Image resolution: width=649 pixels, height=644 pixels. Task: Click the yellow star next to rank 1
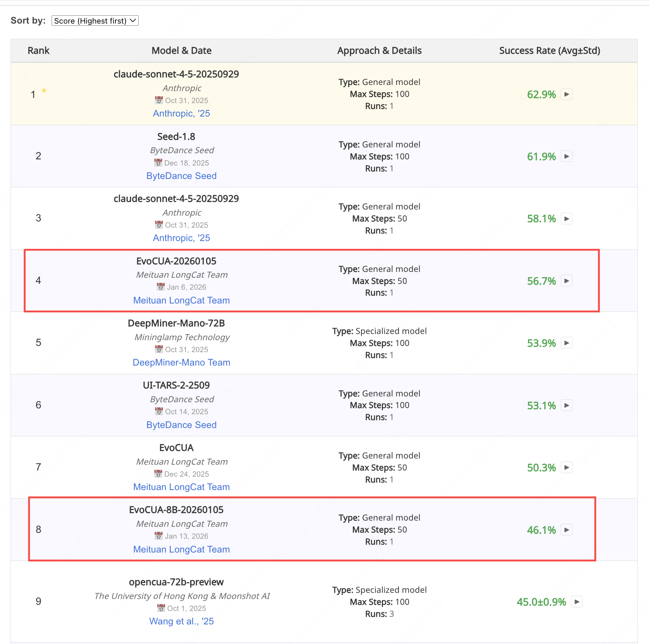pyautogui.click(x=44, y=91)
